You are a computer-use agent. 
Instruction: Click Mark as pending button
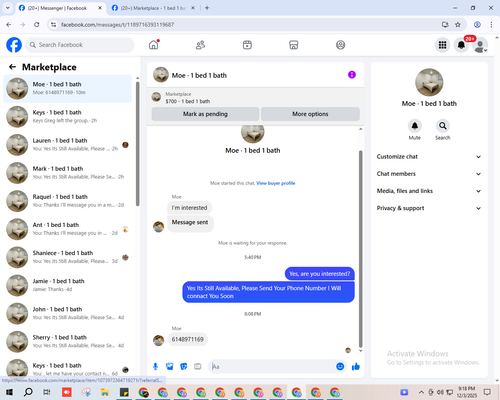pos(205,114)
